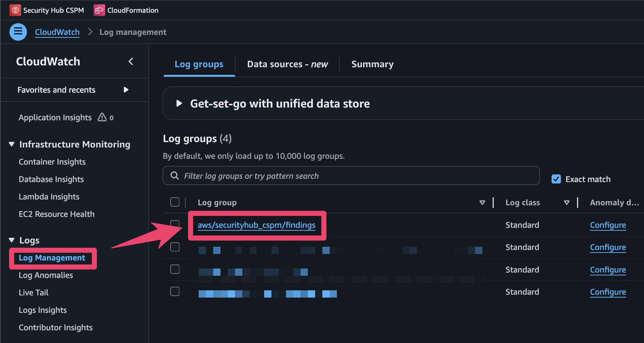Screen dimensions: 644x343
Task: Toggle the hamburger navigation menu button
Action: tap(18, 32)
